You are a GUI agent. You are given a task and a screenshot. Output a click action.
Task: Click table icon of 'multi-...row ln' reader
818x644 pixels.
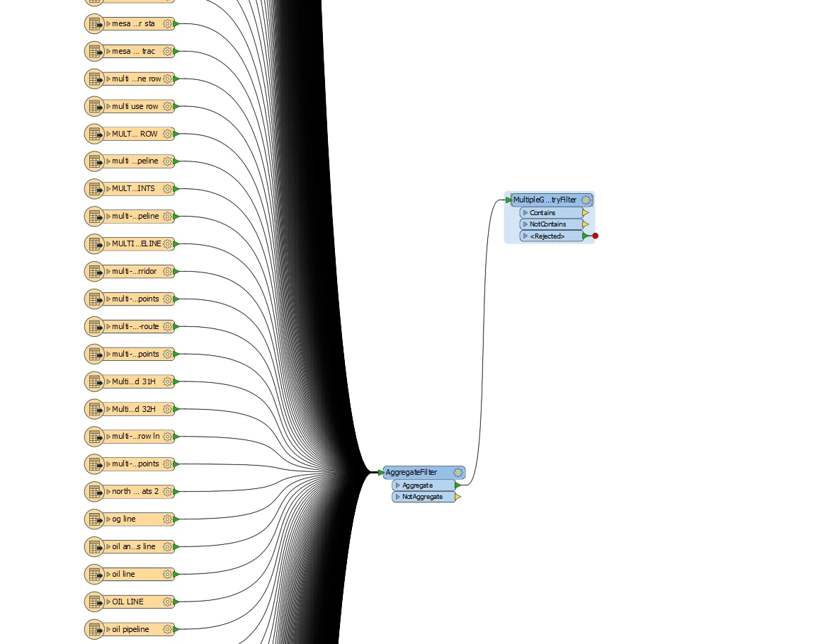[x=95, y=437]
